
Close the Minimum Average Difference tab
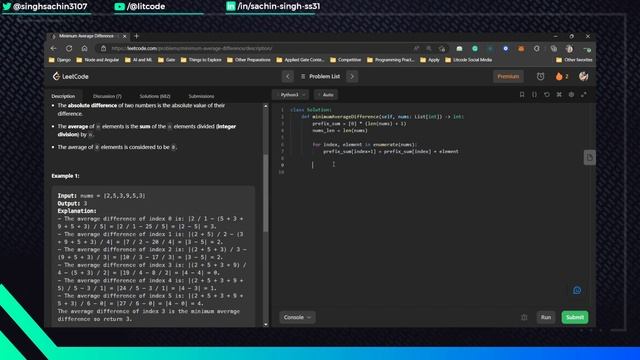125,36
